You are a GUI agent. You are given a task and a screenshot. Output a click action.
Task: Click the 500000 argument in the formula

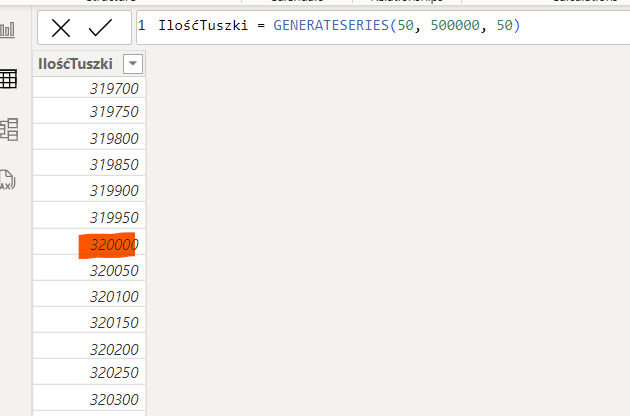(455, 26)
